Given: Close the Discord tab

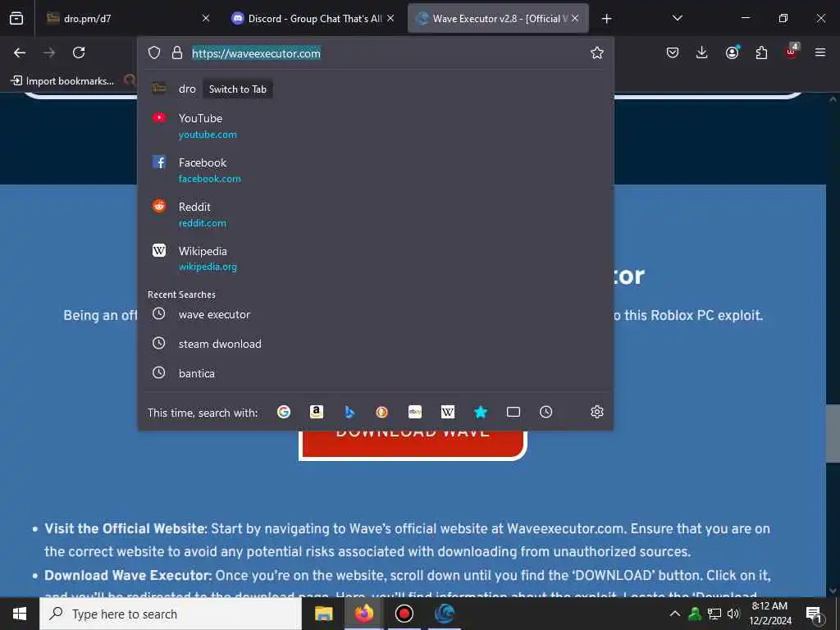Looking at the screenshot, I should (x=390, y=18).
